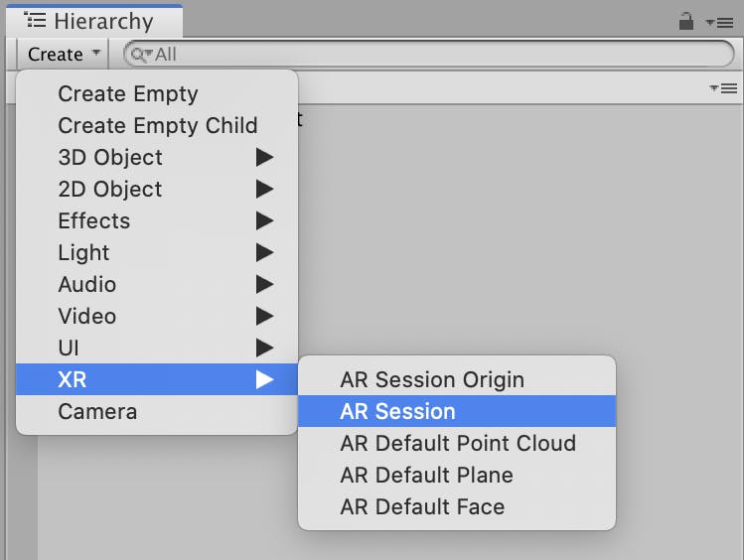This screenshot has height=560, width=744.
Task: Choose Create Empty Child
Action: [x=157, y=126]
